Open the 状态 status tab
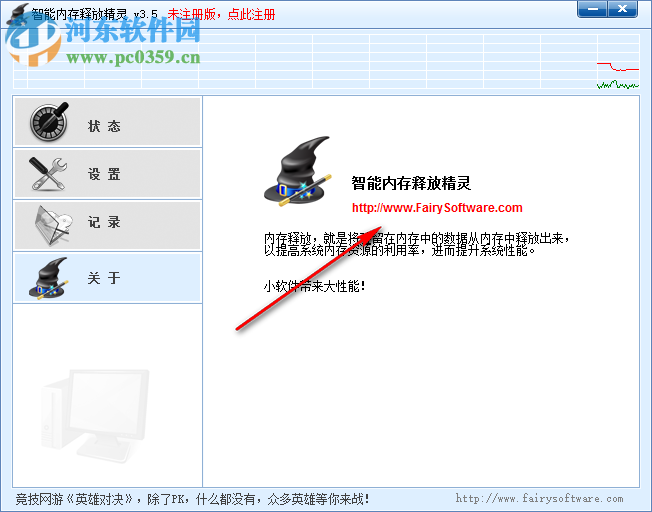 click(x=108, y=121)
